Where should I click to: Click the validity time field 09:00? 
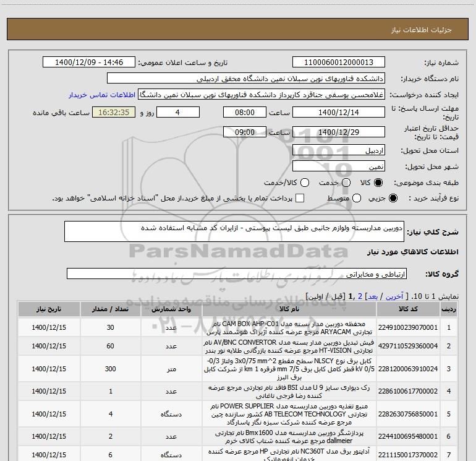tap(245, 132)
